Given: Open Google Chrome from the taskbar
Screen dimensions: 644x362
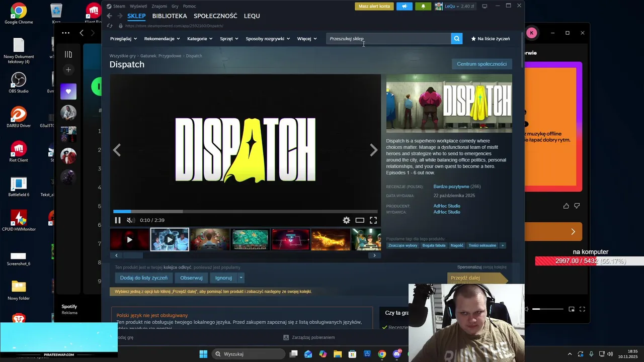Looking at the screenshot, I should pyautogui.click(x=382, y=354).
